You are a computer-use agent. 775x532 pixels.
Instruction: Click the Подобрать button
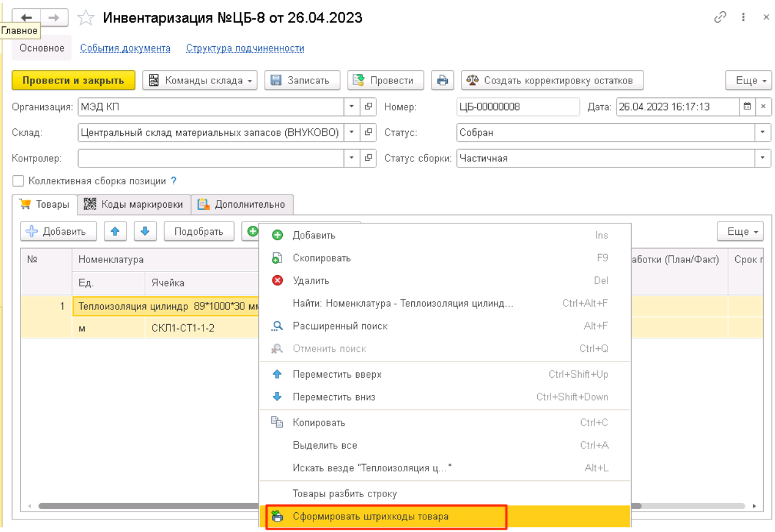[199, 231]
